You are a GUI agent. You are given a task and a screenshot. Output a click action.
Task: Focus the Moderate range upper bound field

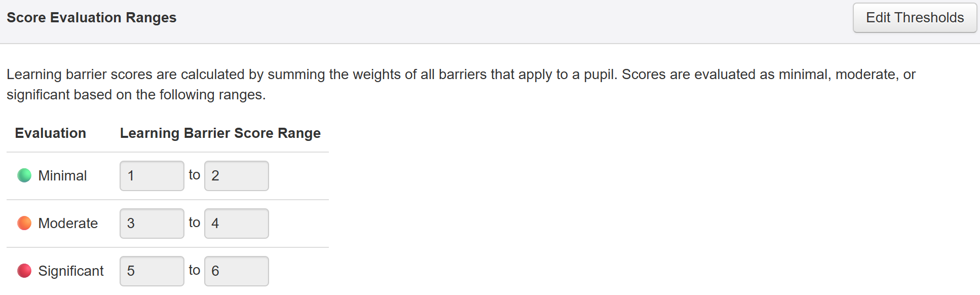236,224
